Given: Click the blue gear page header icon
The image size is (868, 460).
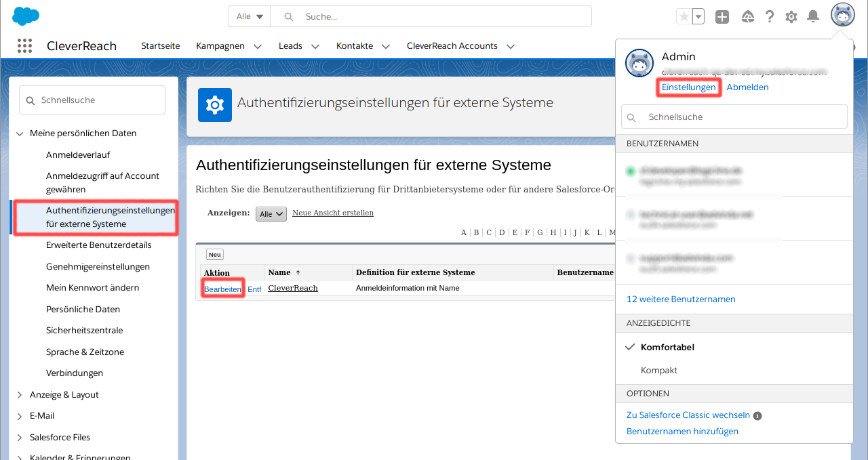Looking at the screenshot, I should 215,105.
